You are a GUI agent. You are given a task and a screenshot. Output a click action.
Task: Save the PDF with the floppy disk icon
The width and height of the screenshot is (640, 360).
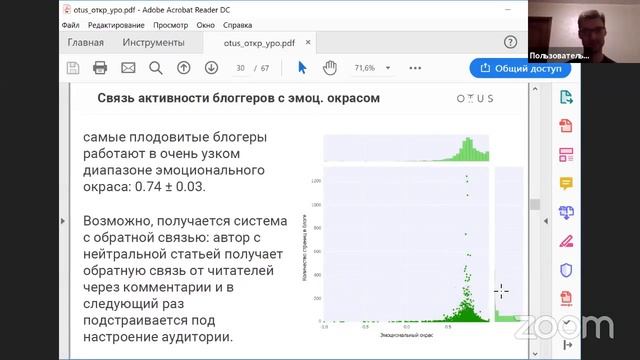tap(73, 68)
